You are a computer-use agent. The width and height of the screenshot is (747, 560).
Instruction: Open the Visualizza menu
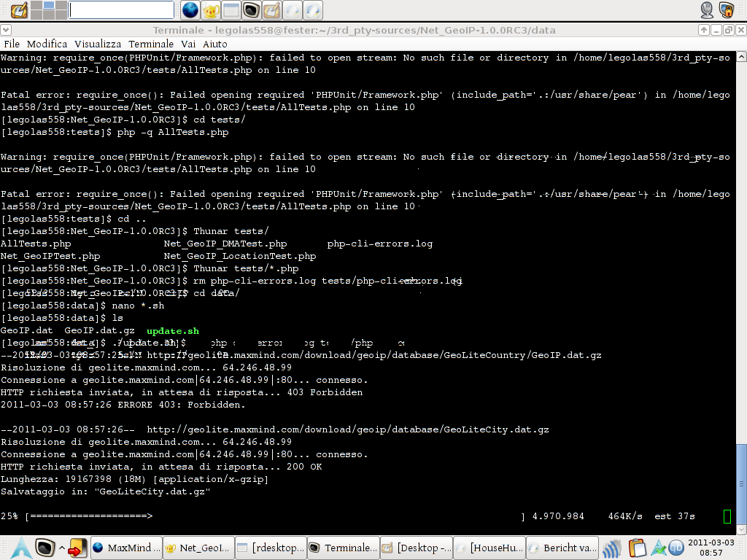click(x=98, y=44)
